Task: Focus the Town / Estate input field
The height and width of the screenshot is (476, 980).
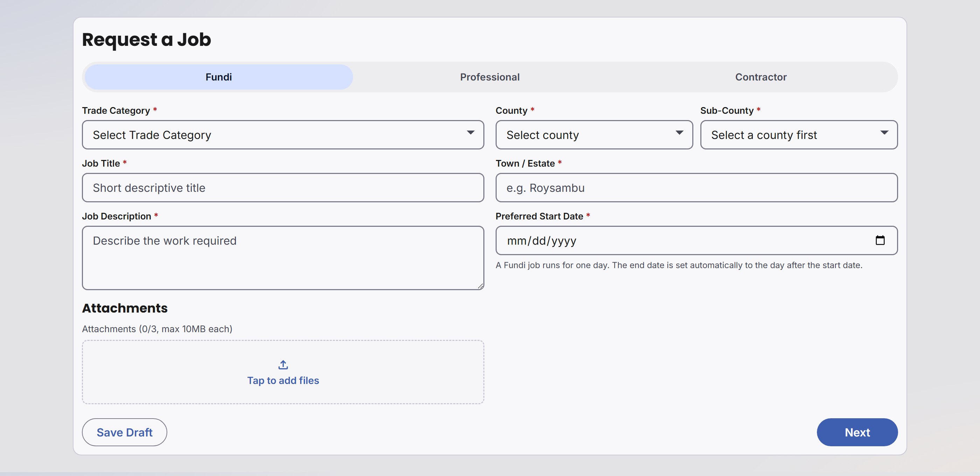Action: tap(696, 188)
